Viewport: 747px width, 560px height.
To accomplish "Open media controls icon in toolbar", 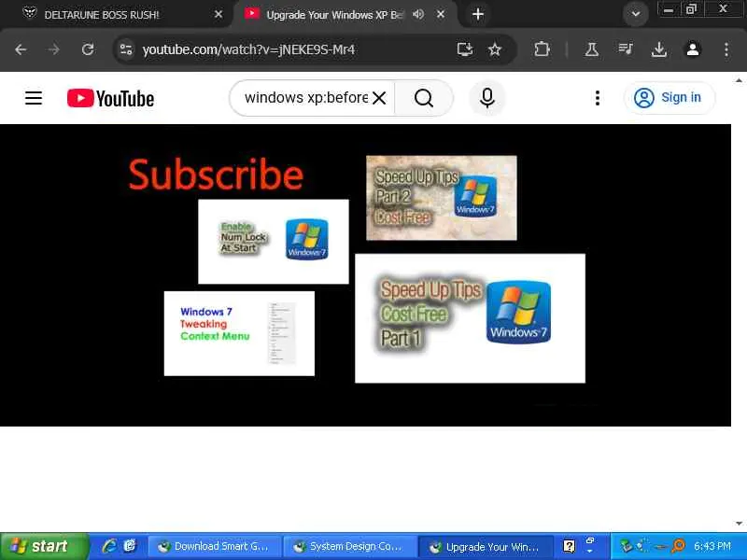I will 625,49.
